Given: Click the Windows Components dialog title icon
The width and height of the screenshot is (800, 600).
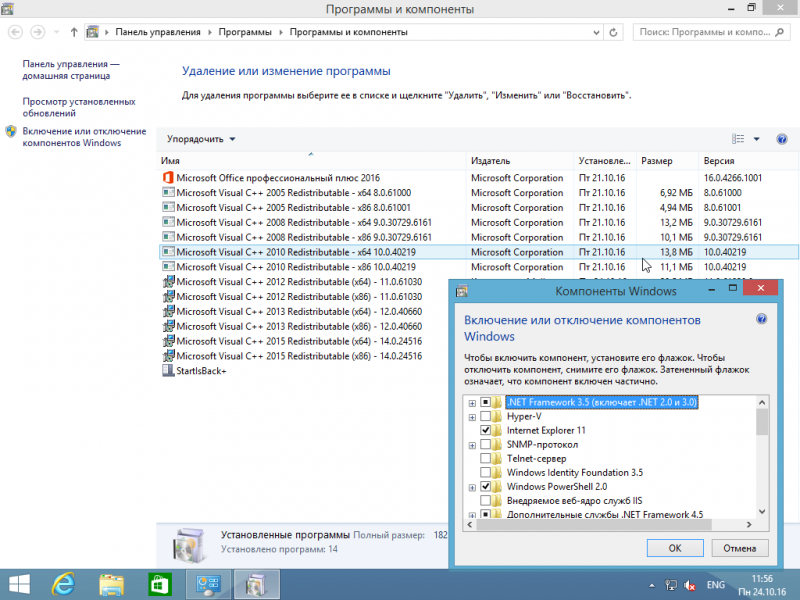Looking at the screenshot, I should click(x=462, y=291).
